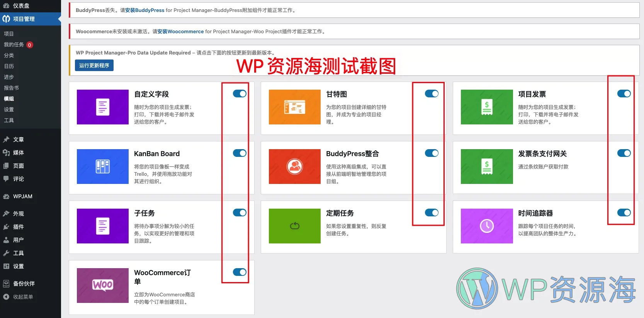This screenshot has width=644, height=318.
Task: Toggle the 自定义字段 module switch
Action: coord(240,94)
